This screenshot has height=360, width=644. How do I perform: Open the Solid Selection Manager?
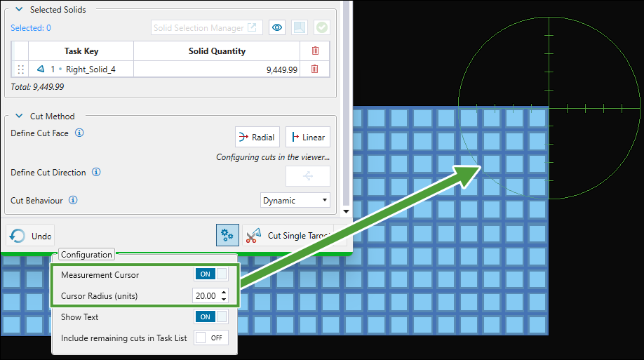[206, 27]
